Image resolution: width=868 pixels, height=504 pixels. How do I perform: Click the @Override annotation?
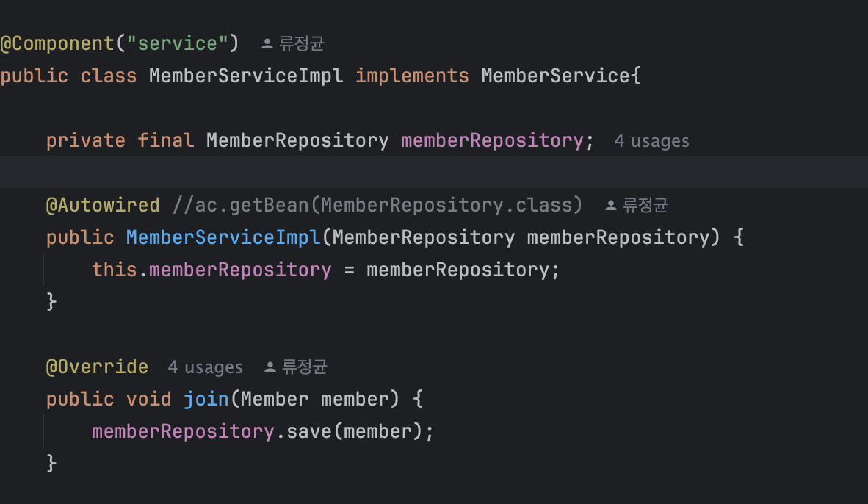98,367
